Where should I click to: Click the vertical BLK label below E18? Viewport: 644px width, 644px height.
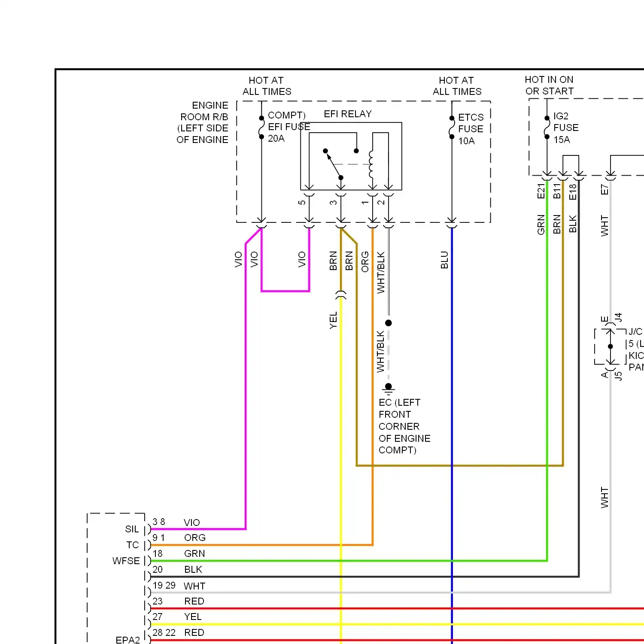573,224
